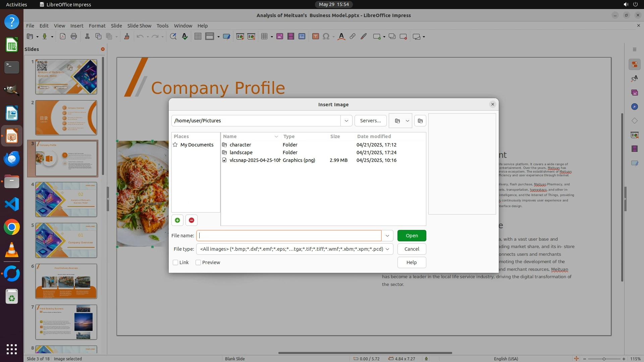Open Google Chrome from the dock
The width and height of the screenshot is (644, 362).
12,227
